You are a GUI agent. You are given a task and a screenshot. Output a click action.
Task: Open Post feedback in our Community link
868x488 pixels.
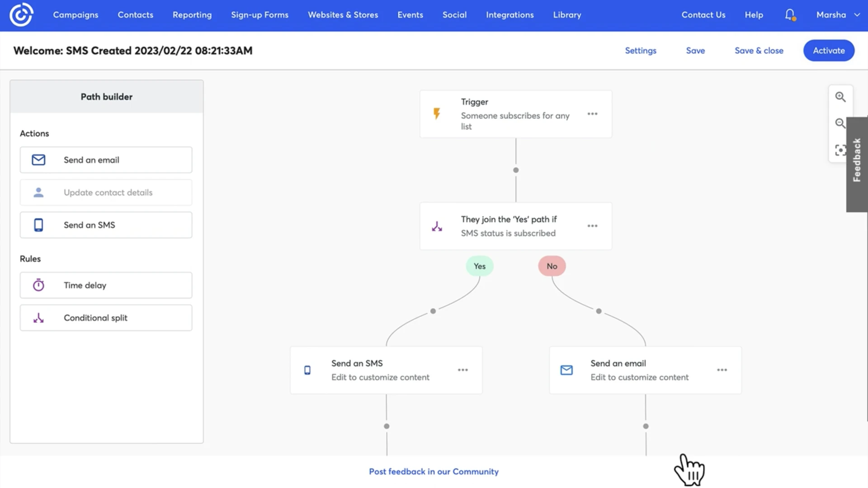click(434, 471)
